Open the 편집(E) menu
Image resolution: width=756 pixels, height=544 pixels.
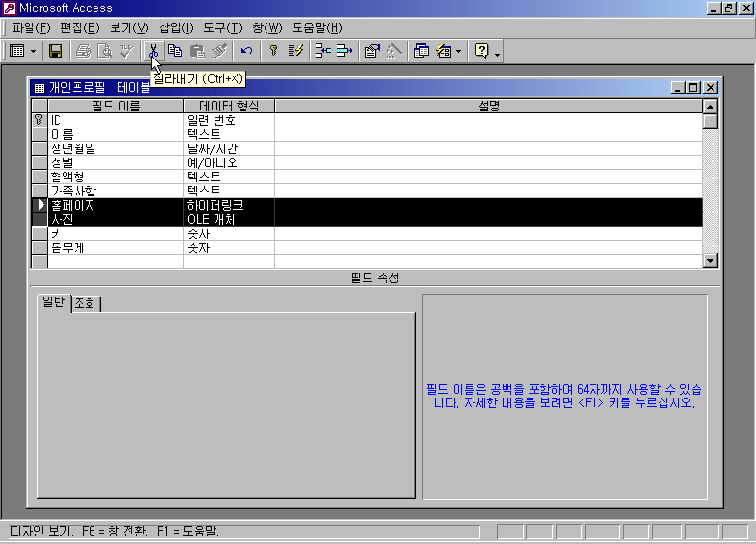(79, 28)
